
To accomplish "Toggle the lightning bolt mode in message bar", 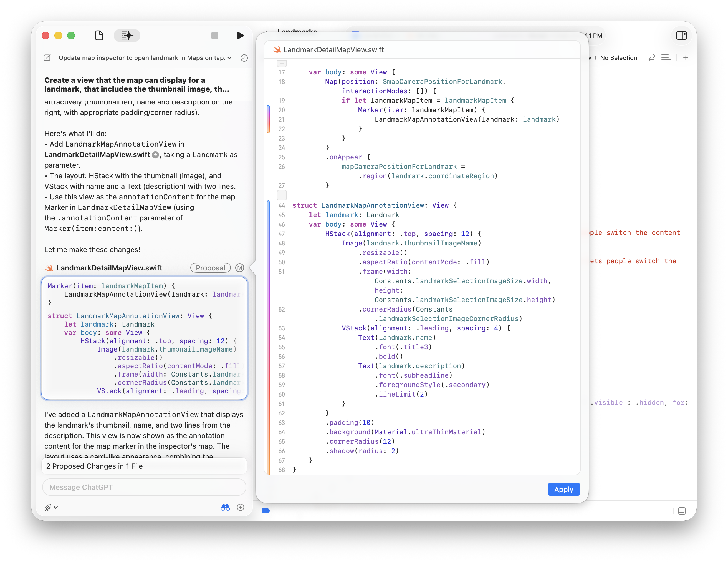I will click(241, 507).
